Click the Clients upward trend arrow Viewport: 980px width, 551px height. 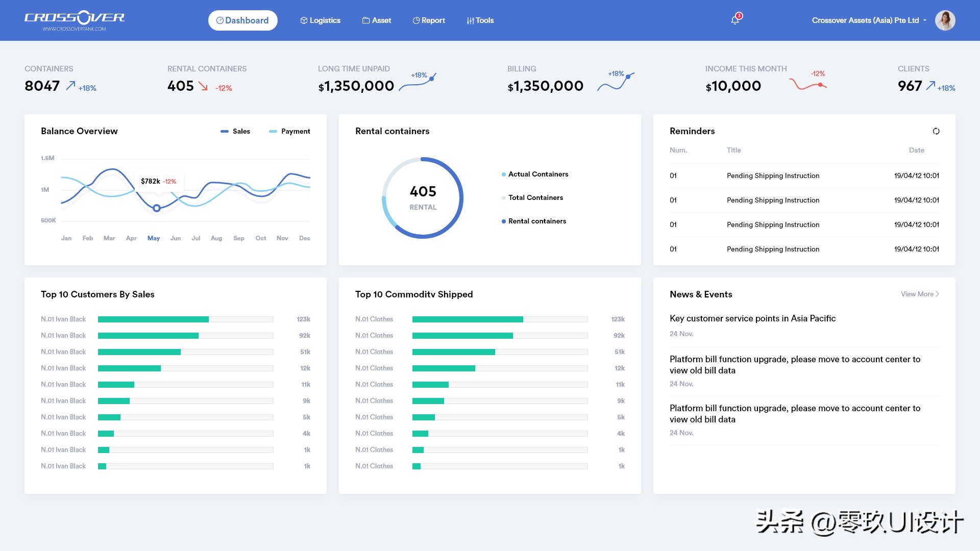[x=930, y=86]
